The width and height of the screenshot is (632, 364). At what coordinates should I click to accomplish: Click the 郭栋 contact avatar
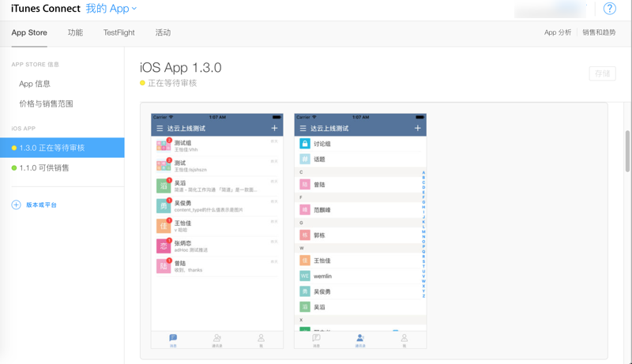coord(305,235)
